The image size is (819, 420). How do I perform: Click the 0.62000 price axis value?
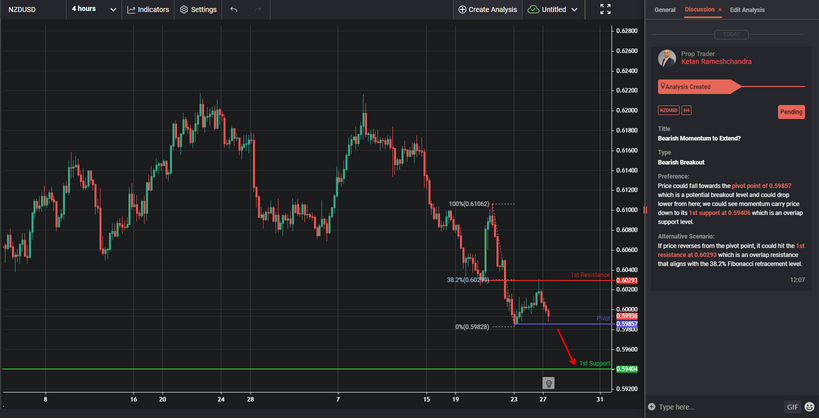(x=626, y=111)
